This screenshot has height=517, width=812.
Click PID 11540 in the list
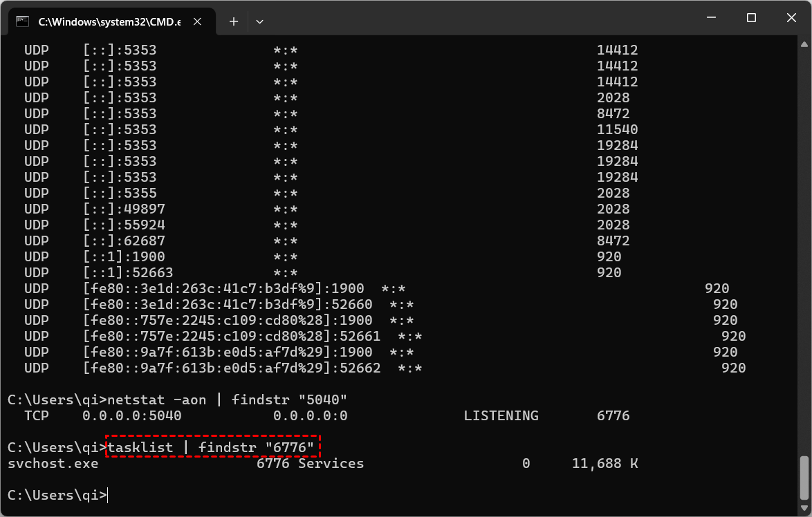pos(617,129)
